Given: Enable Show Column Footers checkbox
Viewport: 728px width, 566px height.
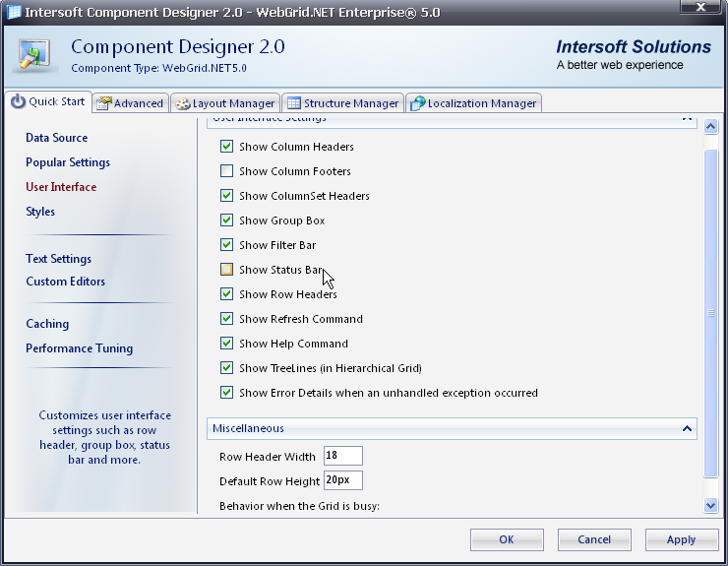Looking at the screenshot, I should (226, 171).
